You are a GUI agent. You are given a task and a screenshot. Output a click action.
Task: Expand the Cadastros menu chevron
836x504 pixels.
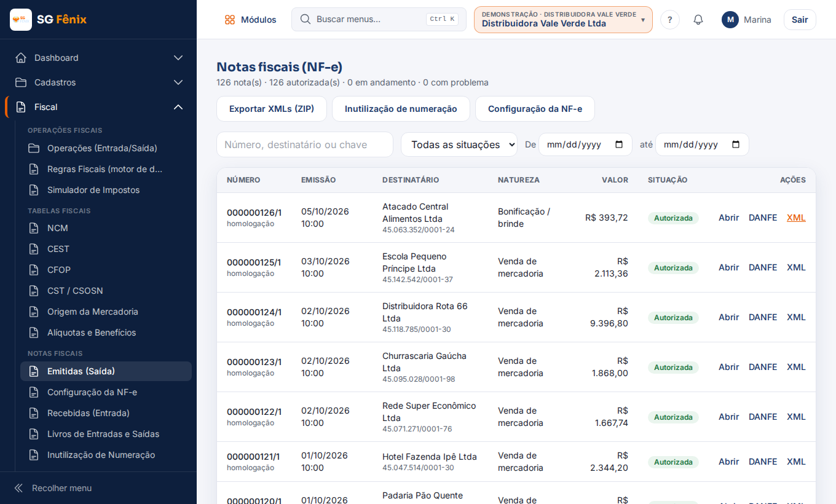point(178,82)
